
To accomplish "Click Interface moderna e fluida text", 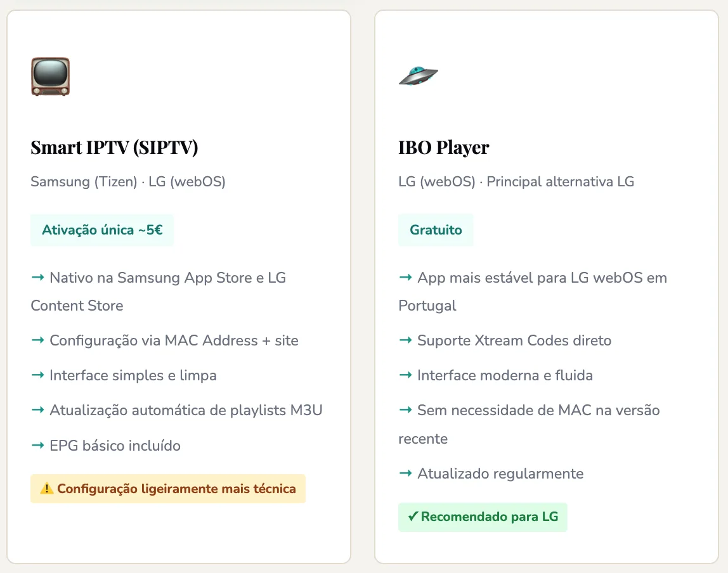I will 505,375.
